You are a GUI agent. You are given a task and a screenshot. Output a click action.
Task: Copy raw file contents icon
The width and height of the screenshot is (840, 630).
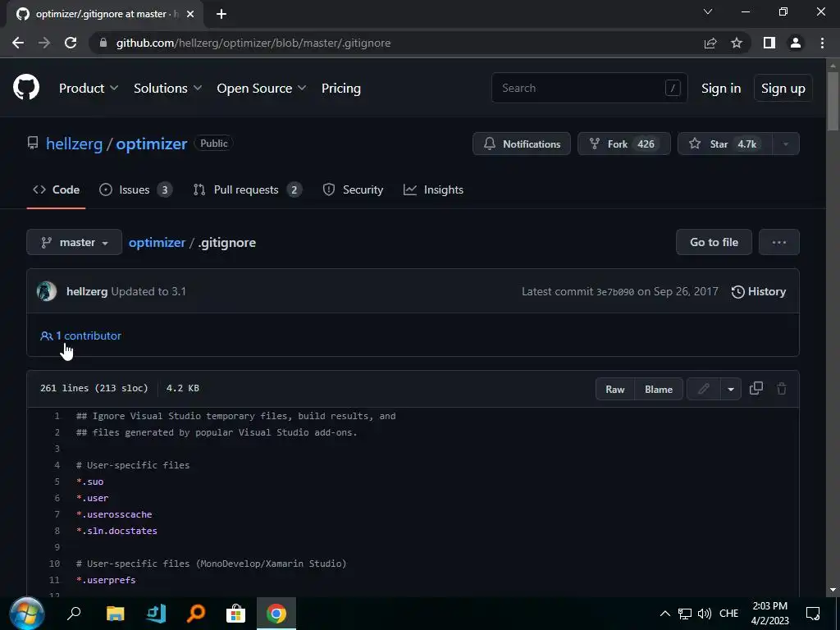[x=756, y=388]
